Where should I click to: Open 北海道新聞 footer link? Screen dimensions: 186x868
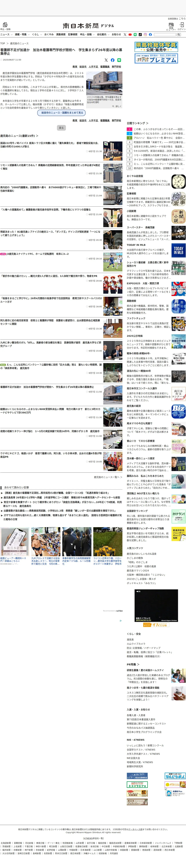tap(6, 843)
